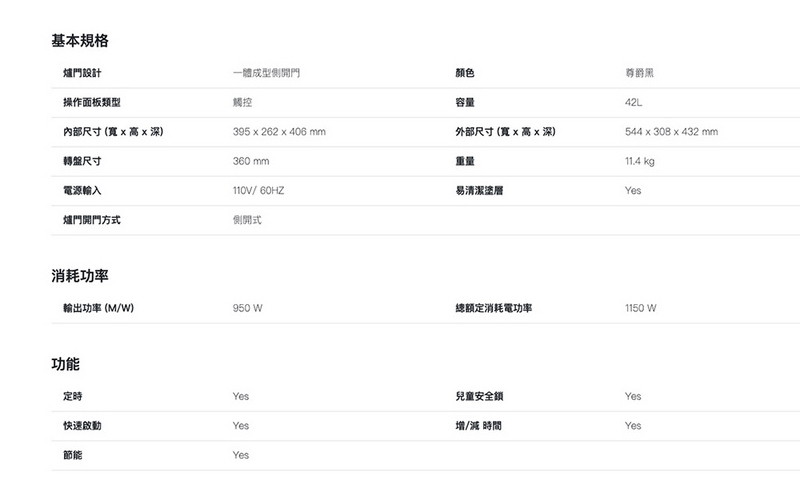
Task: Click the 360 mm turntable size value
Action: (251, 161)
